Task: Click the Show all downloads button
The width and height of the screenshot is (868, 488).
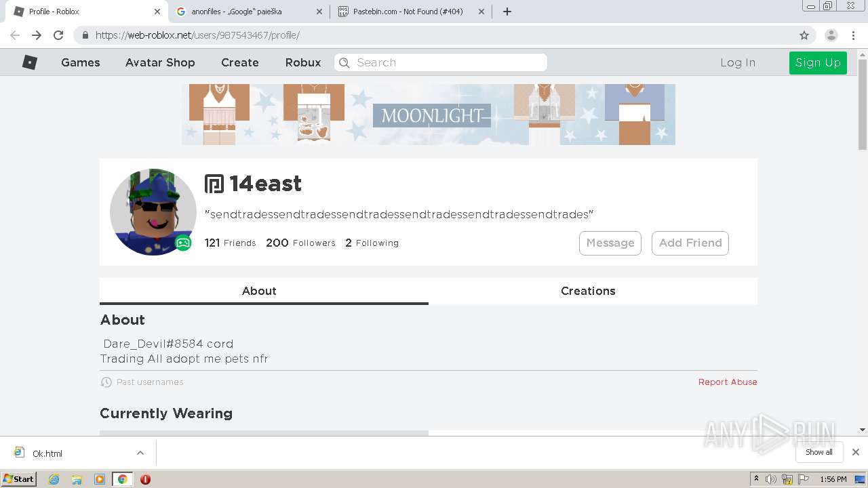Action: (x=819, y=452)
